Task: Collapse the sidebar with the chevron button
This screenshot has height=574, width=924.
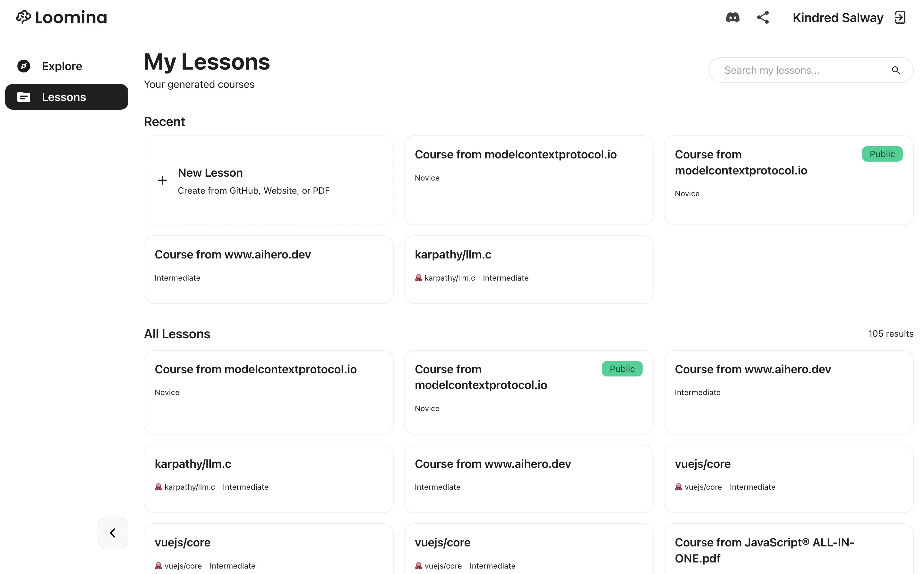Action: [113, 533]
